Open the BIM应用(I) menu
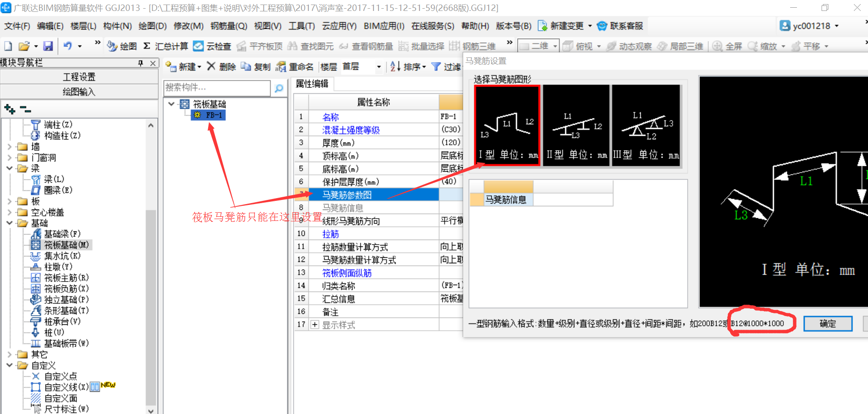868x414 pixels. [384, 26]
